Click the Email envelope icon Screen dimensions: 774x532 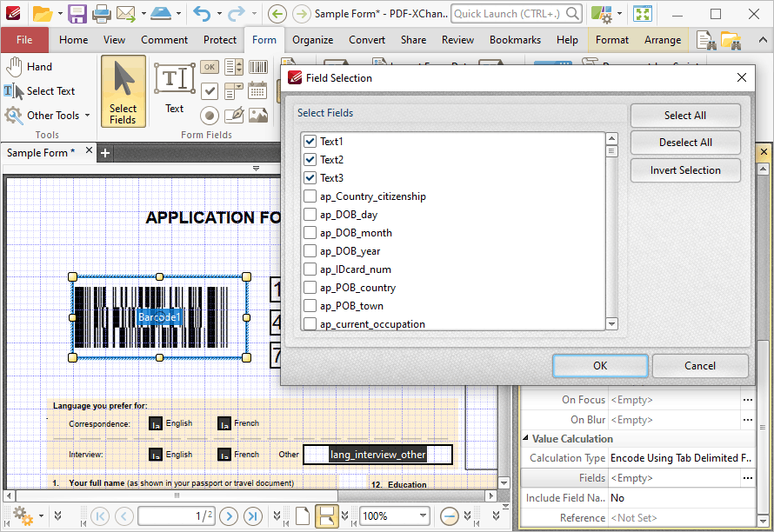tap(126, 14)
